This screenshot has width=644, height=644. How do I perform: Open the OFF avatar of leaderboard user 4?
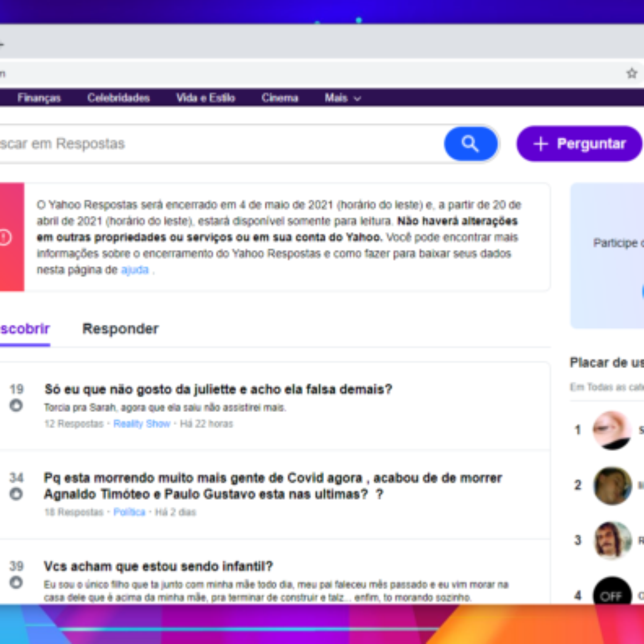(x=612, y=590)
